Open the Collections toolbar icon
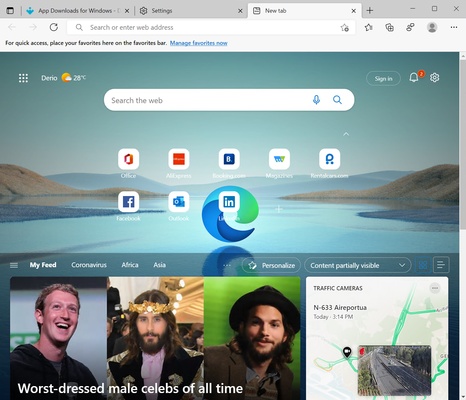This screenshot has width=466, height=400. [x=389, y=27]
